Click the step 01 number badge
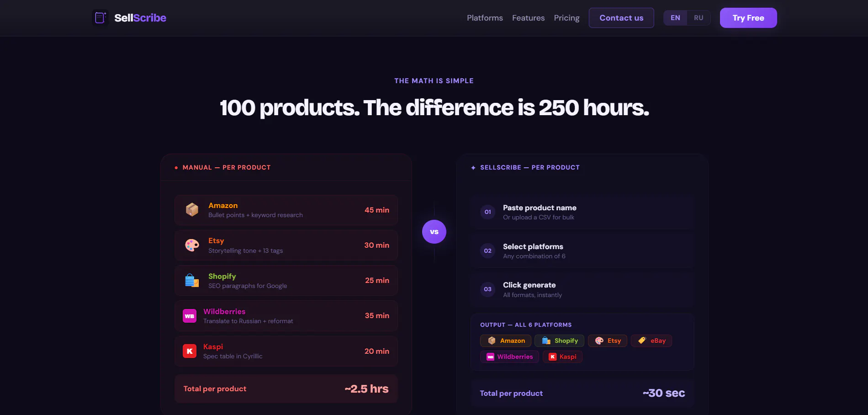 [x=488, y=212]
